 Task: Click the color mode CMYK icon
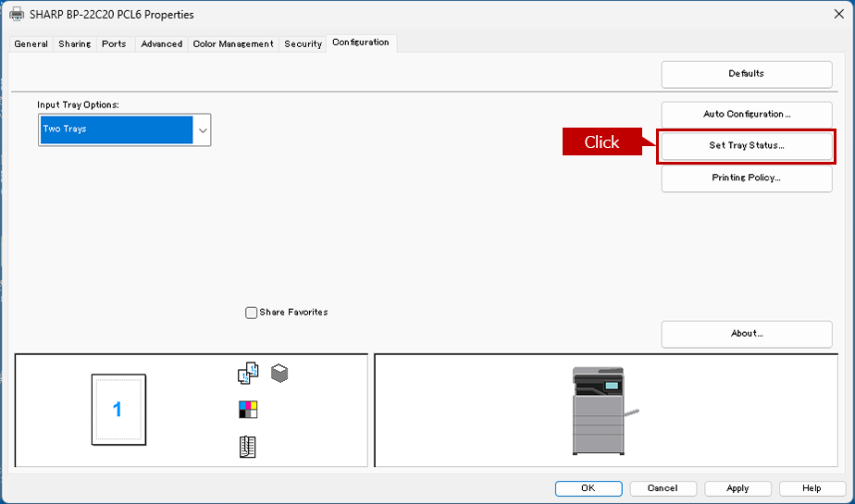point(248,409)
